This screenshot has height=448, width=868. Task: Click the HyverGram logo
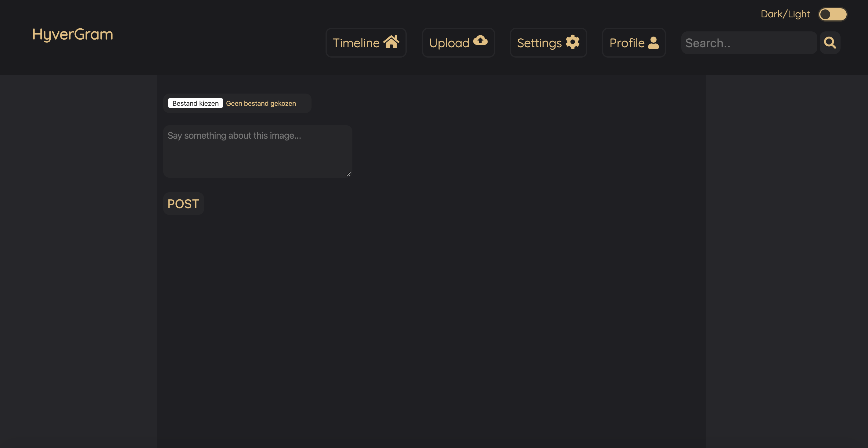pos(73,34)
